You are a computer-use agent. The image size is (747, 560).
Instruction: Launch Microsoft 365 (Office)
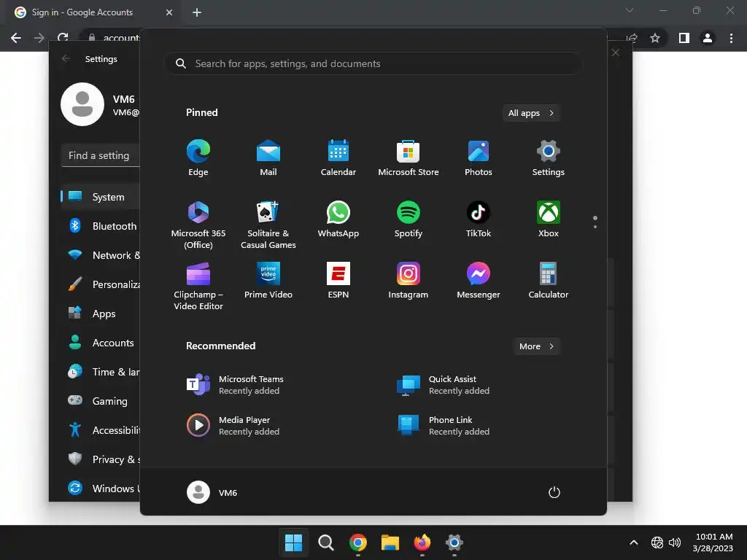pyautogui.click(x=198, y=225)
